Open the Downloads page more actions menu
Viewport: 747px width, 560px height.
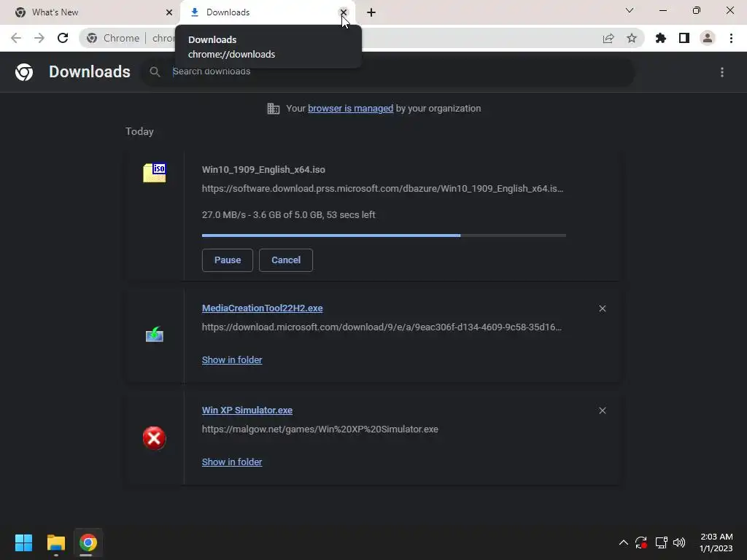pyautogui.click(x=722, y=72)
